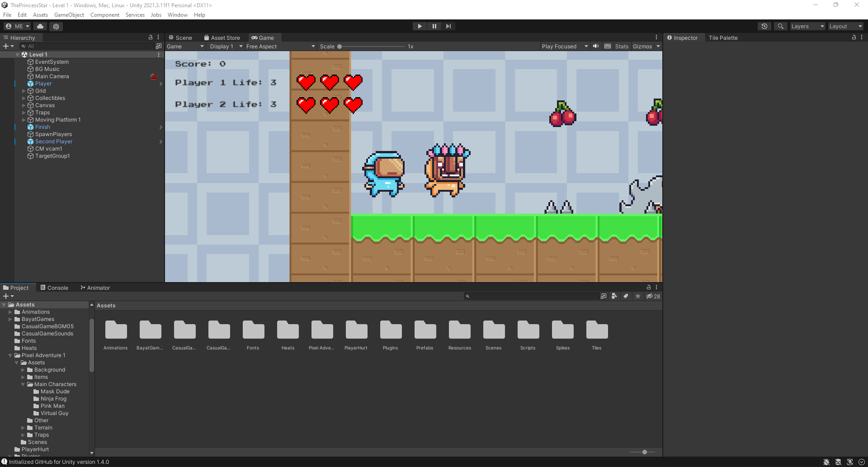Click the Favorites star in the Project toolbar

[638, 296]
